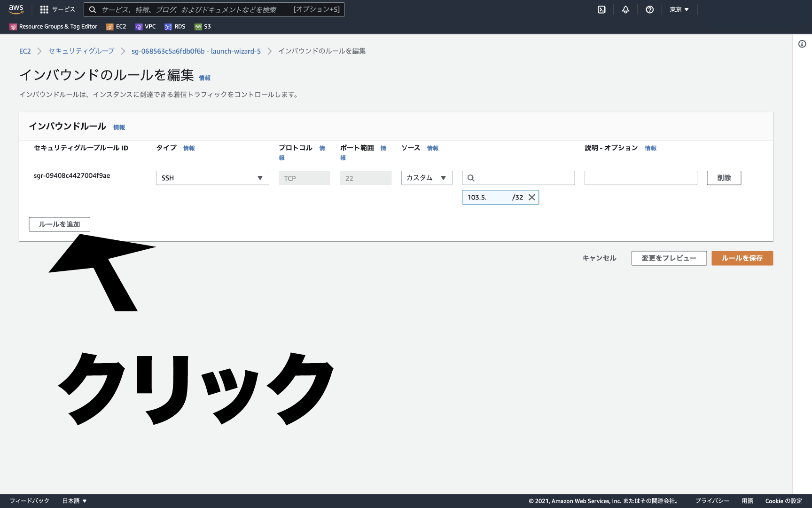Open the カスタム source dropdown
812x508 pixels.
(x=427, y=178)
